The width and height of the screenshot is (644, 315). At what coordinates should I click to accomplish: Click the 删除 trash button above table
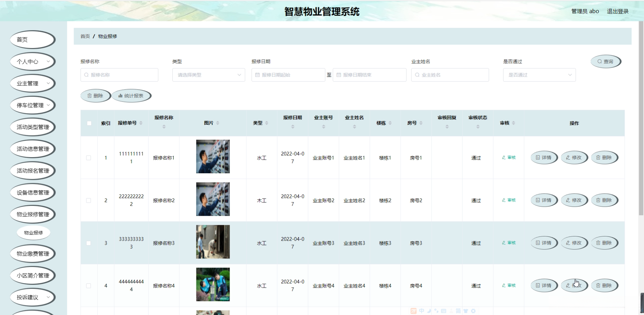[x=95, y=96]
